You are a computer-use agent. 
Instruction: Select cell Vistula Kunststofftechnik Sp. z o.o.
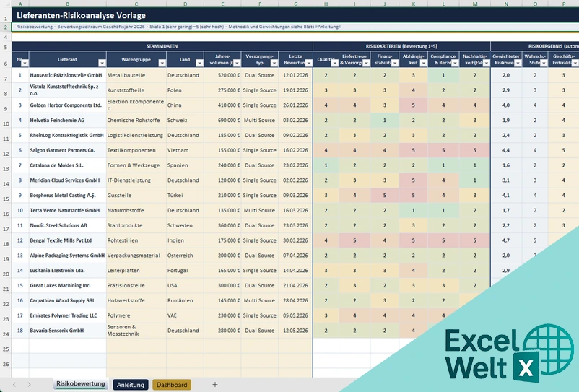[68, 90]
